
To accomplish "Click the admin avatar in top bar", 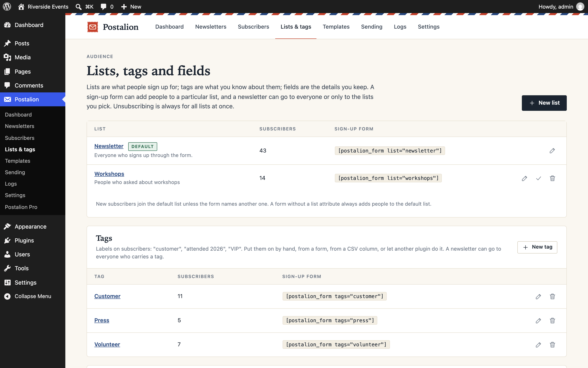I will 580,7.
